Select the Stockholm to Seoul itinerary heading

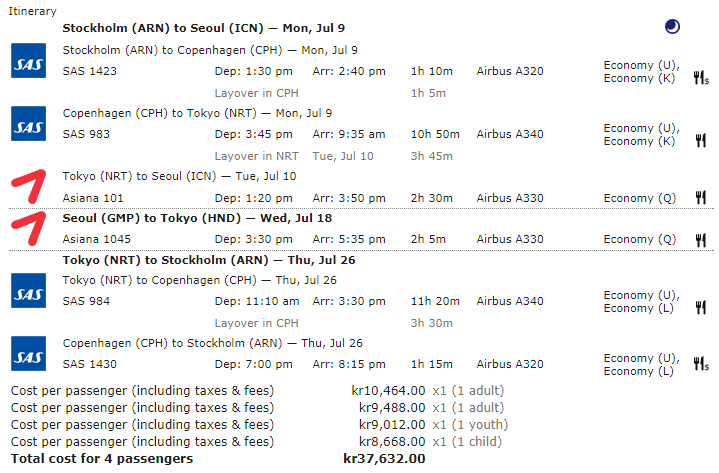(182, 28)
